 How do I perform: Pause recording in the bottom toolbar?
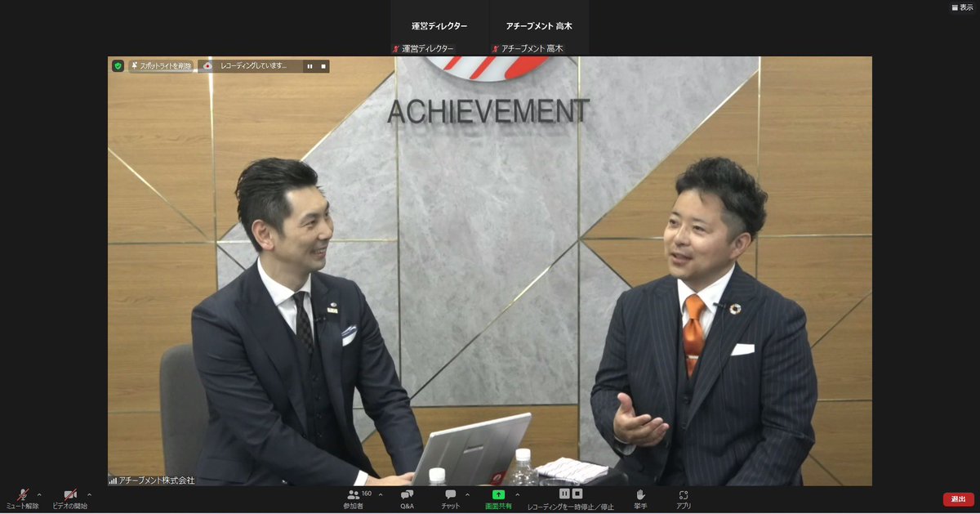tap(564, 494)
